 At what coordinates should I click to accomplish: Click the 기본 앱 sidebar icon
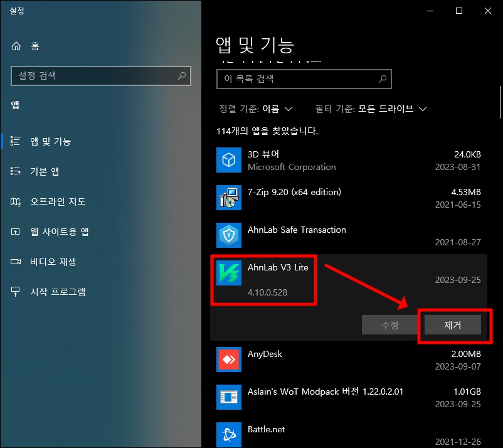point(16,171)
